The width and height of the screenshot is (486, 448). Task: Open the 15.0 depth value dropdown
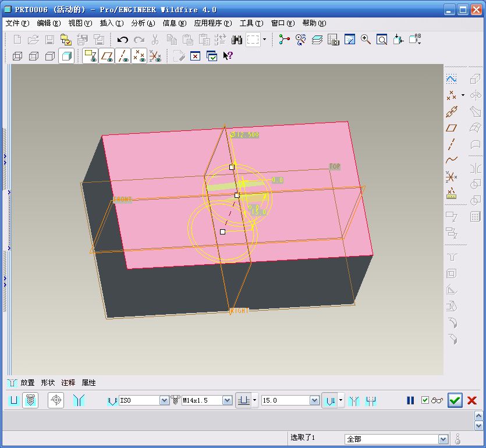[x=315, y=401]
